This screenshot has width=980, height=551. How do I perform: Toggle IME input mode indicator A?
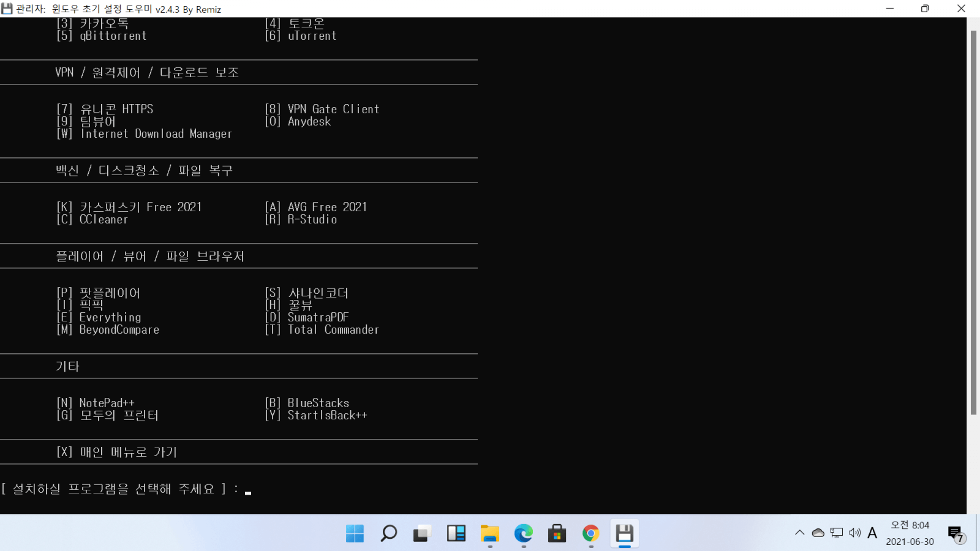(x=872, y=533)
